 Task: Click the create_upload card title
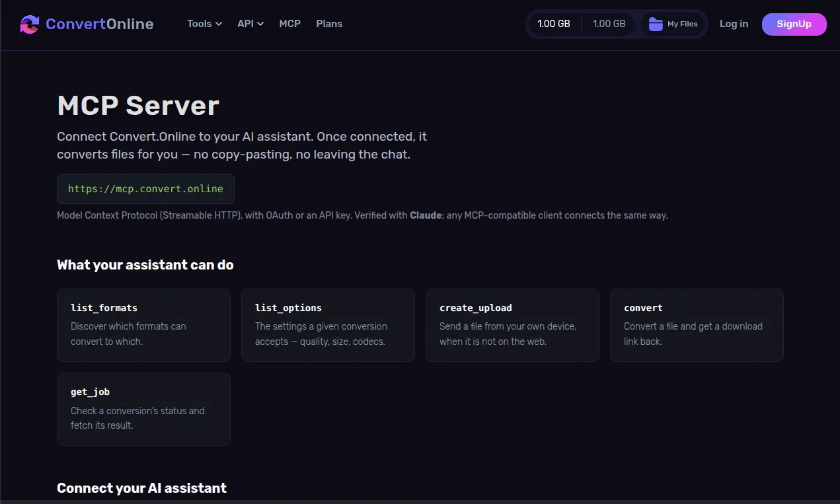click(x=475, y=308)
